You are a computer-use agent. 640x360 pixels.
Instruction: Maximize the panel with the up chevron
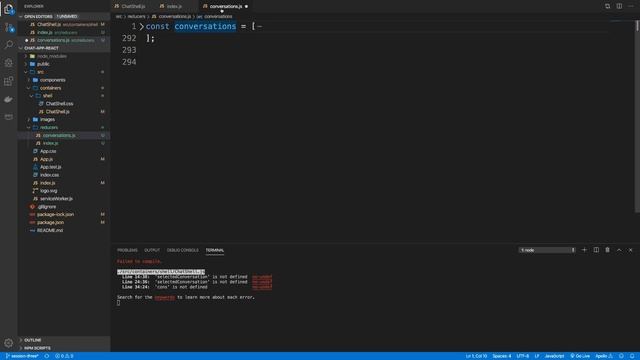619,250
